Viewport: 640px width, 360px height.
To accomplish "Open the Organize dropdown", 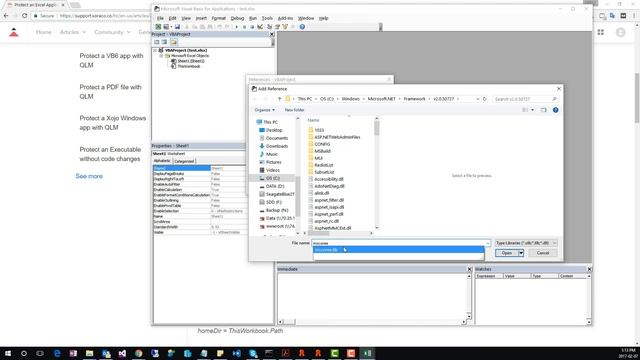I will [264, 110].
